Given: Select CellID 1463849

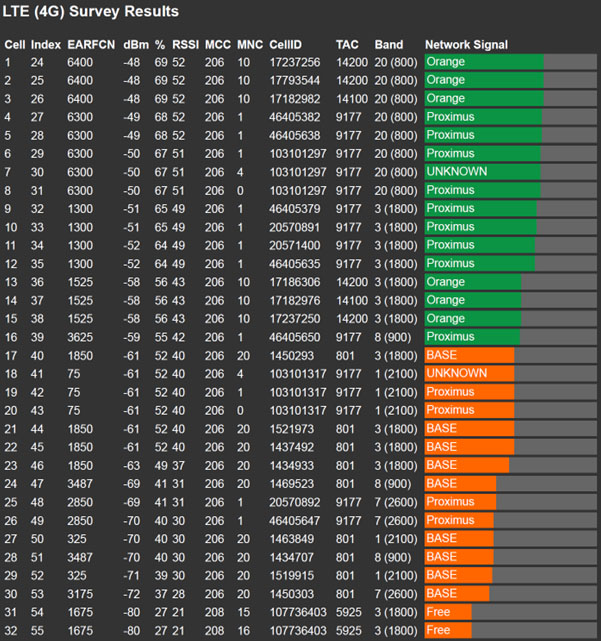Looking at the screenshot, I should pyautogui.click(x=292, y=539).
